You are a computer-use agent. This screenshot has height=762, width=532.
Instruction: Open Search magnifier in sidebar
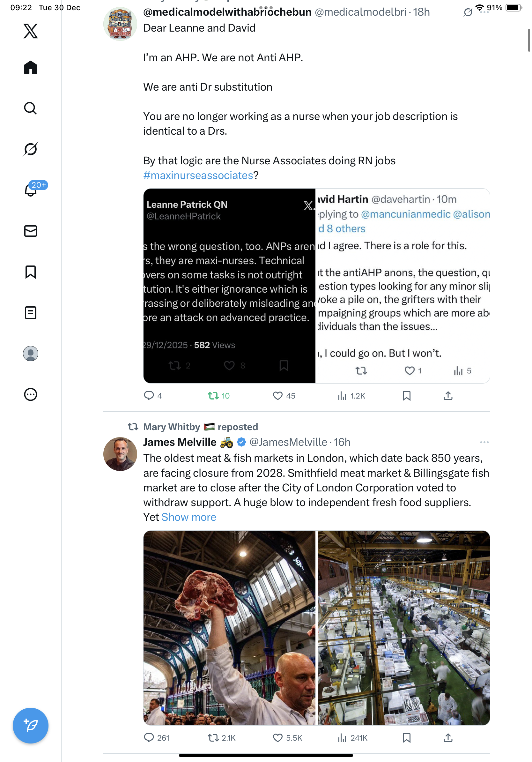tap(31, 108)
